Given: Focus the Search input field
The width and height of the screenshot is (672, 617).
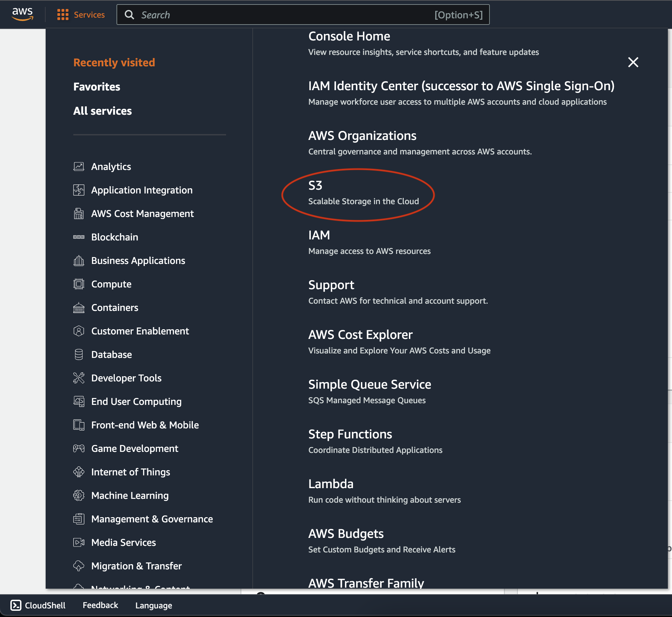Looking at the screenshot, I should tap(303, 15).
